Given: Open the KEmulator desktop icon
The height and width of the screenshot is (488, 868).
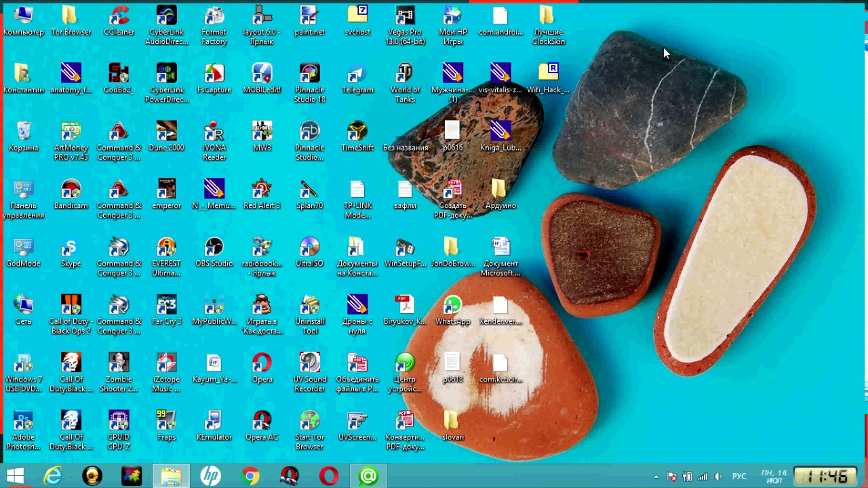Looking at the screenshot, I should [x=214, y=426].
